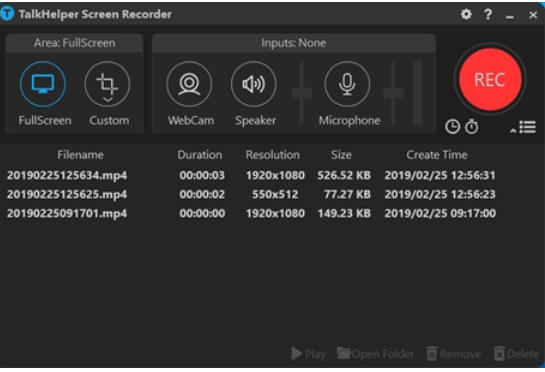
Task: Click 526.52 KB size cell
Action: (344, 175)
